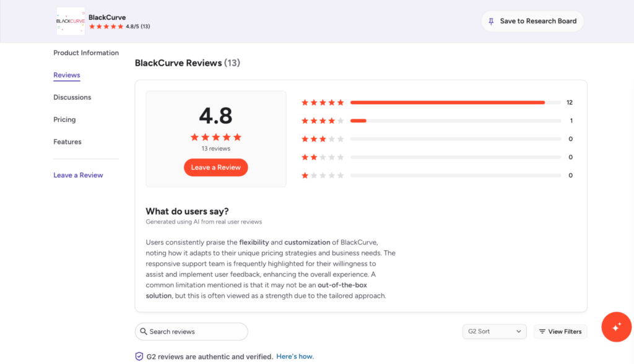
Task: Click the filter lines icon beside View Filters
Action: click(x=542, y=331)
